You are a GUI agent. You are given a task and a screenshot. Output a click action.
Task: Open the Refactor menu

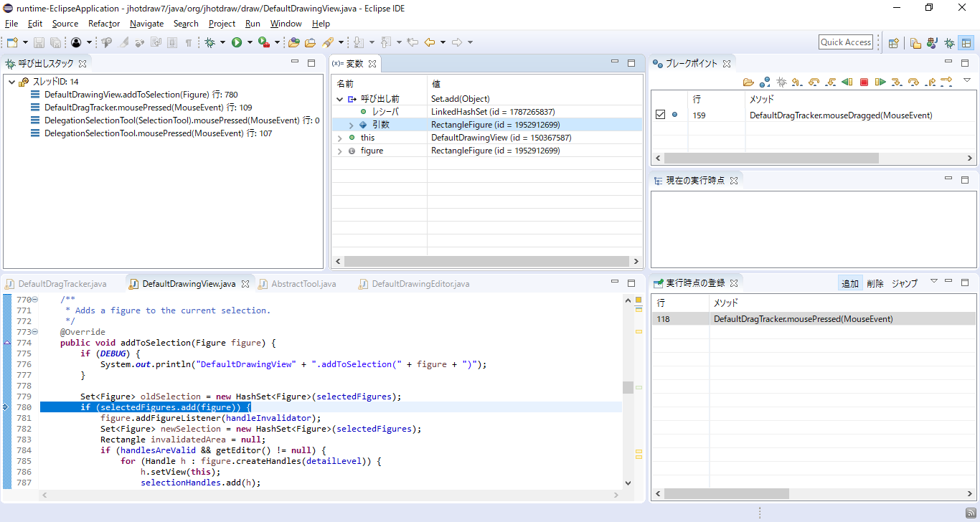[x=104, y=24]
